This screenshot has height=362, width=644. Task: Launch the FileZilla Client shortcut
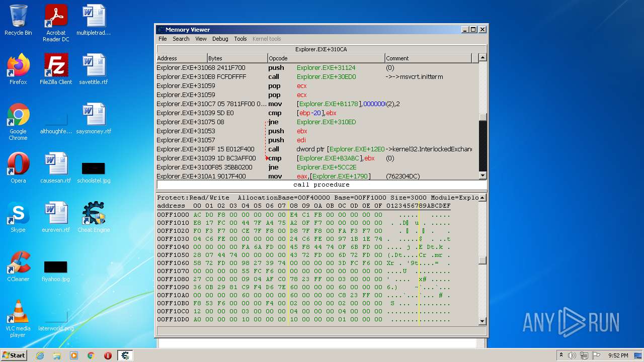click(x=56, y=69)
